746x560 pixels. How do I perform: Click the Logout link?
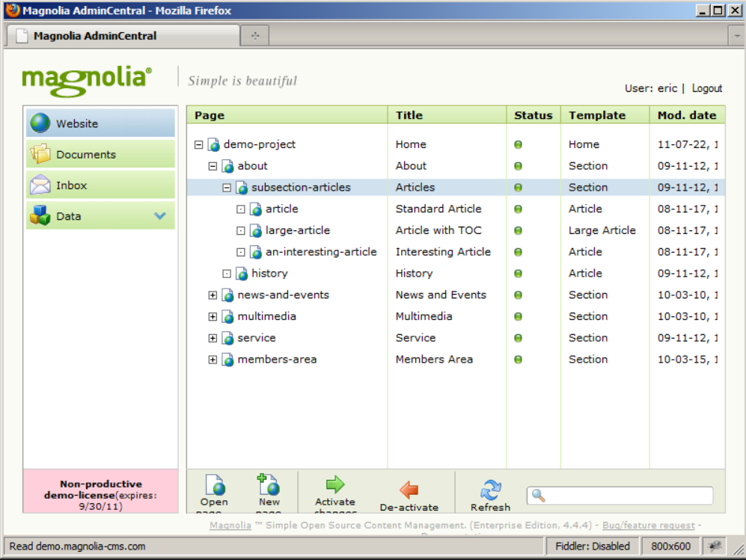(x=706, y=88)
